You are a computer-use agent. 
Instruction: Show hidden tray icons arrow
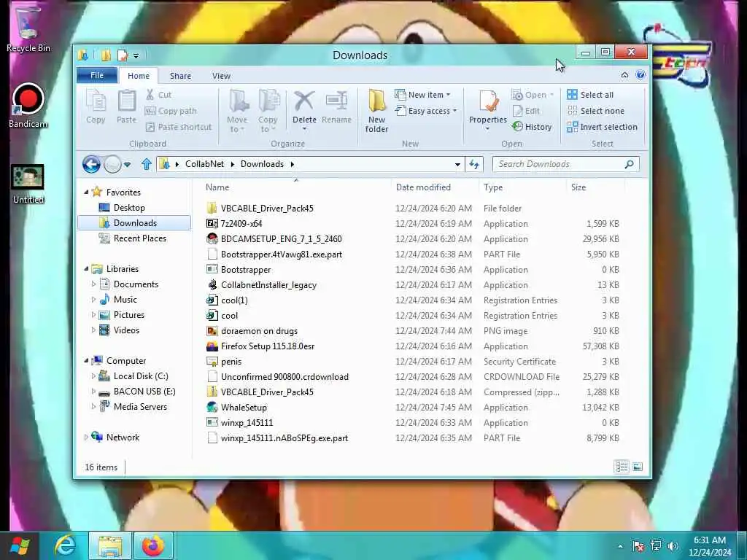(x=620, y=546)
